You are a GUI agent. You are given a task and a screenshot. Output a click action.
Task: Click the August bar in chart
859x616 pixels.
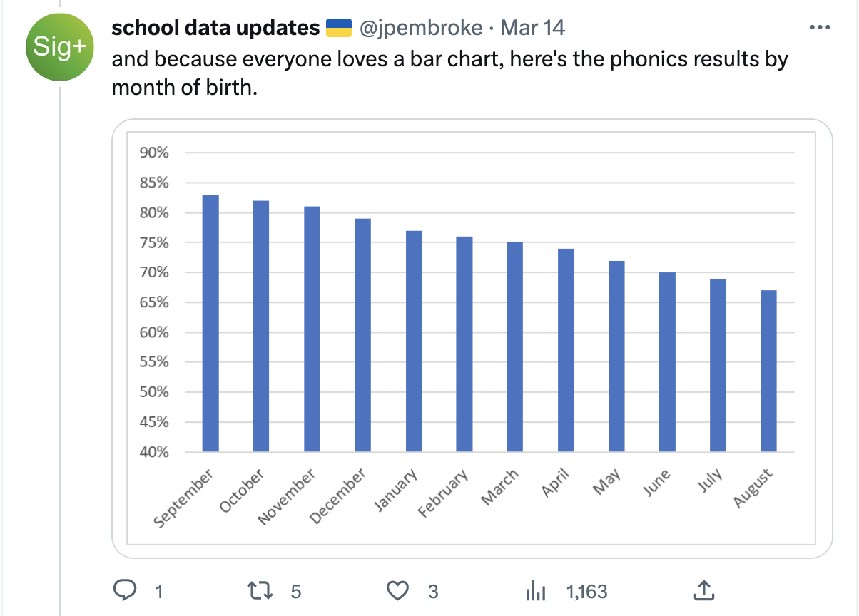pyautogui.click(x=768, y=371)
